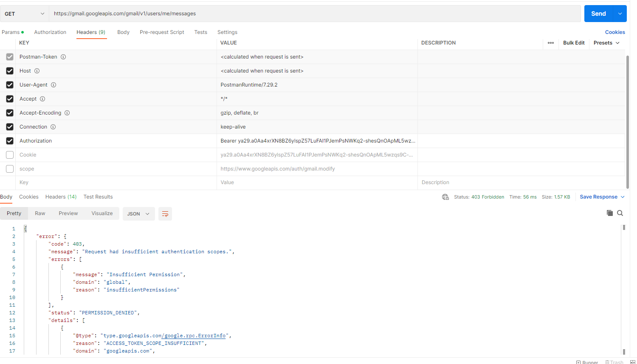Open the three-dots column options menu

click(551, 43)
